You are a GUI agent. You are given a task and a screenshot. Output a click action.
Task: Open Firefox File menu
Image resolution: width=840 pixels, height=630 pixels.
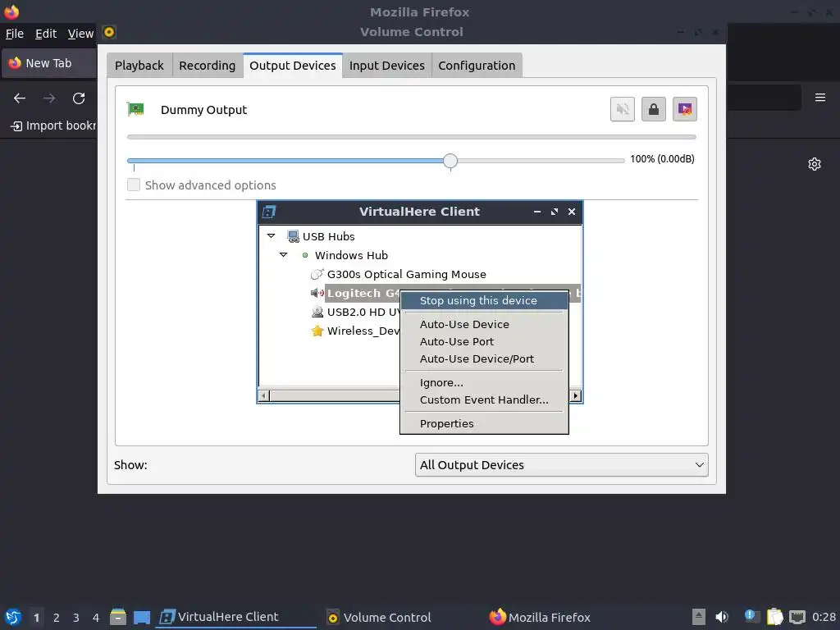[x=15, y=34]
